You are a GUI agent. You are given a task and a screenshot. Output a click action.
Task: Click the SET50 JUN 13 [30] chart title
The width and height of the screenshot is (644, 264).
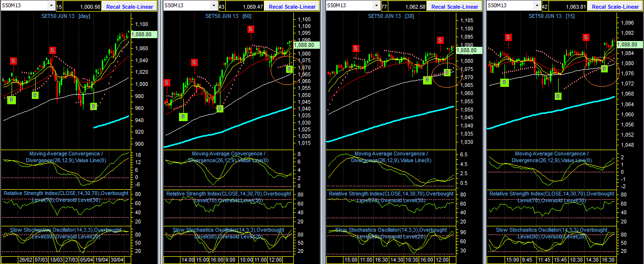(x=390, y=16)
